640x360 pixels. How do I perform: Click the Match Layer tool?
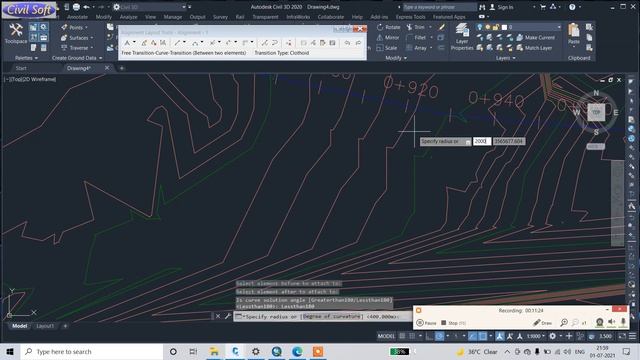(x=534, y=48)
